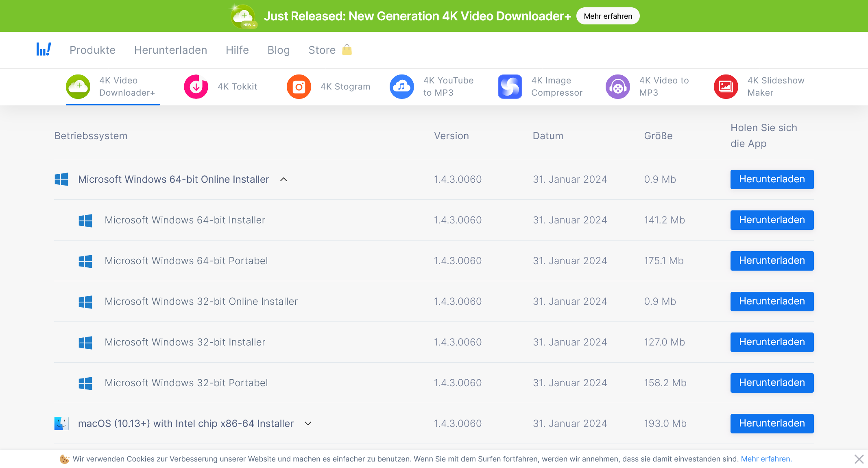Screen dimensions: 868x468
Task: Select the 4K Stogram camera icon
Action: click(x=299, y=87)
